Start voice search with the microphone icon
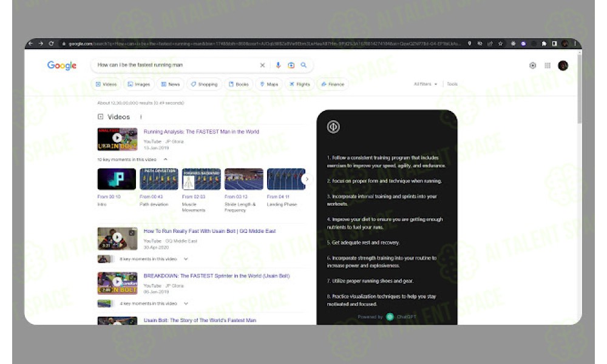 [x=278, y=66]
